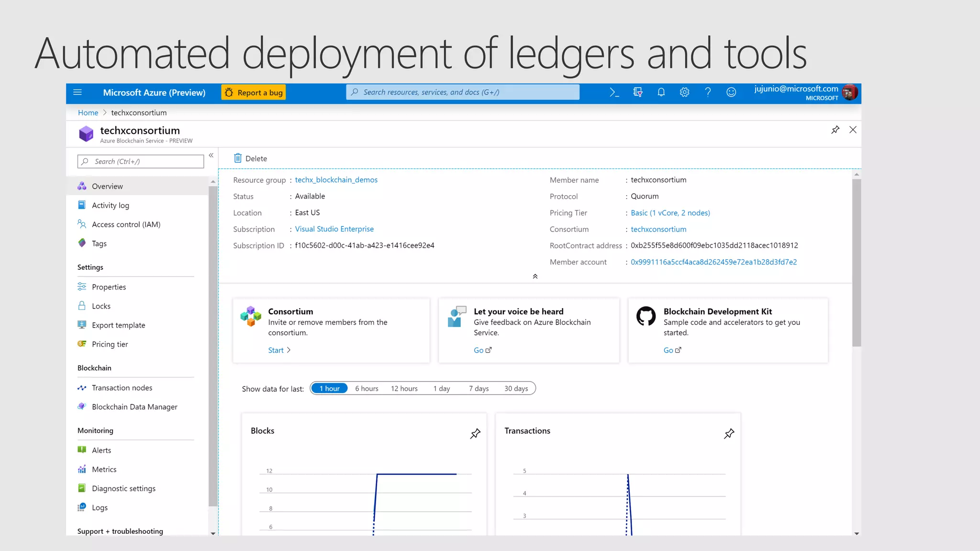Open the hamburger portal menu
The width and height of the screenshot is (980, 551).
coord(78,92)
